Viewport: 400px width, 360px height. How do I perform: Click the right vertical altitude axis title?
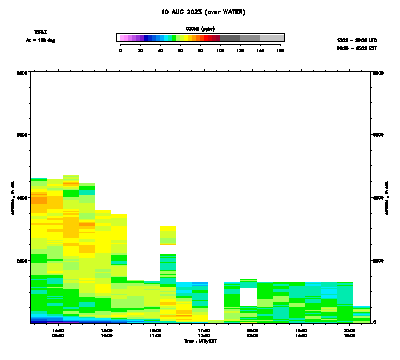387,198
